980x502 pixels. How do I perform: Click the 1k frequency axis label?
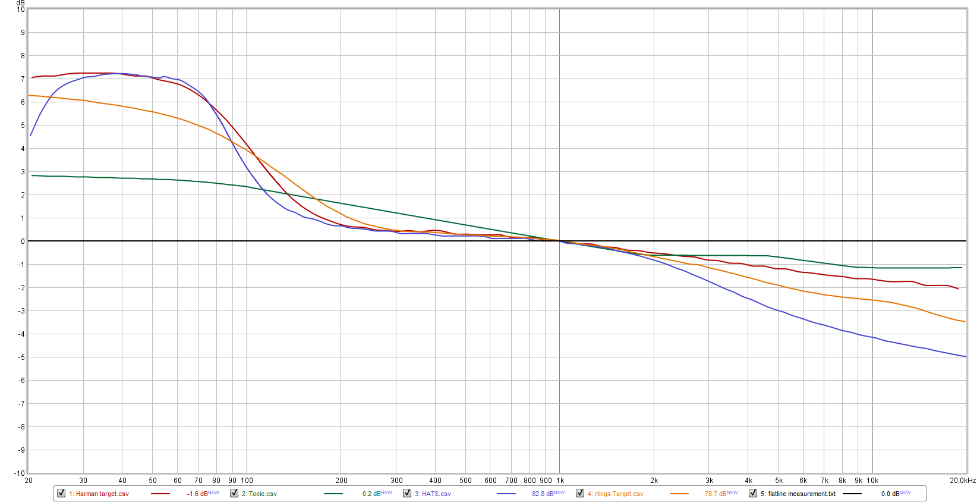[560, 481]
